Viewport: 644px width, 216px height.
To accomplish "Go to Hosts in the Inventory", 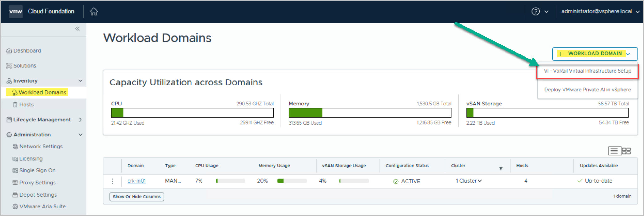I will [x=26, y=105].
